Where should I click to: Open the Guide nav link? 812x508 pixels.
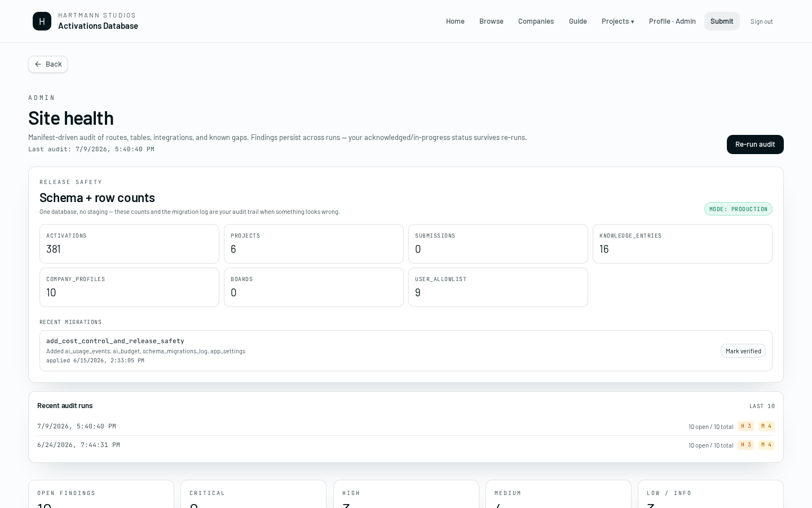[577, 21]
